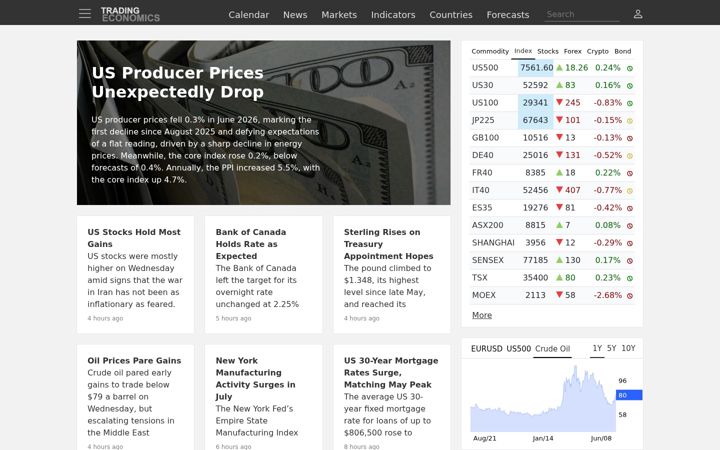This screenshot has height=450, width=720.
Task: Open the Forecasts menu item
Action: 508,15
